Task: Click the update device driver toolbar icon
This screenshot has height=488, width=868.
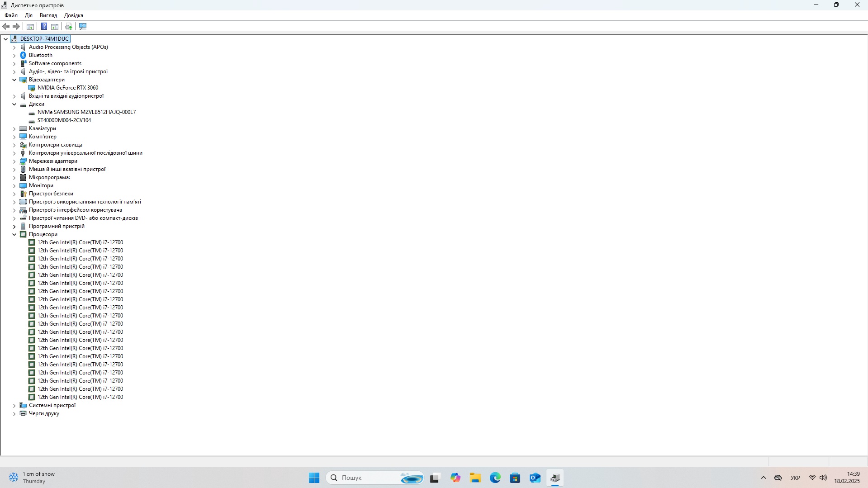Action: [x=69, y=27]
